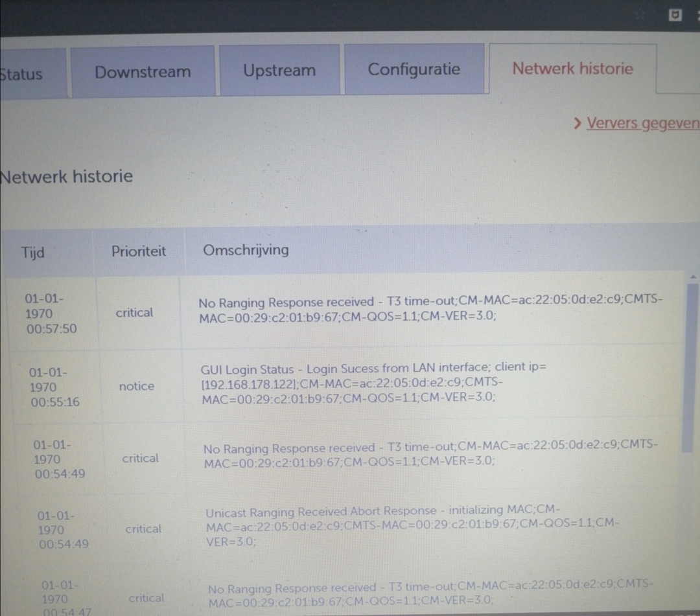This screenshot has width=700, height=616.
Task: Open the Configuratie tab
Action: point(414,69)
